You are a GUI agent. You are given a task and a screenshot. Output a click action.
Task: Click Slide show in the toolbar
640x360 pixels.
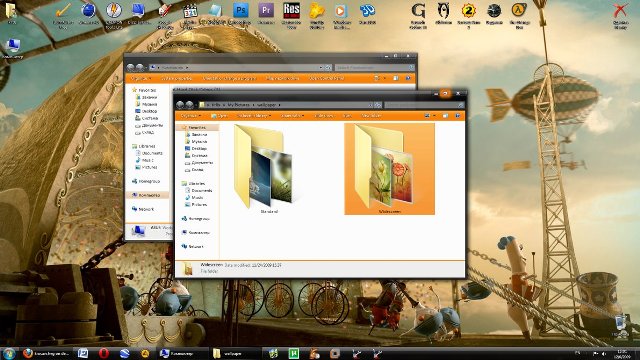[x=323, y=116]
